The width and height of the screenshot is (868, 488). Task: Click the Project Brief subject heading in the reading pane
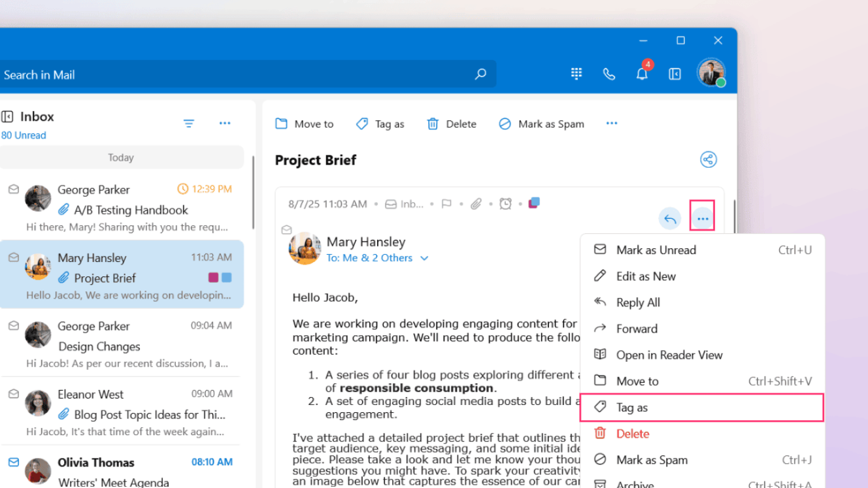point(316,160)
